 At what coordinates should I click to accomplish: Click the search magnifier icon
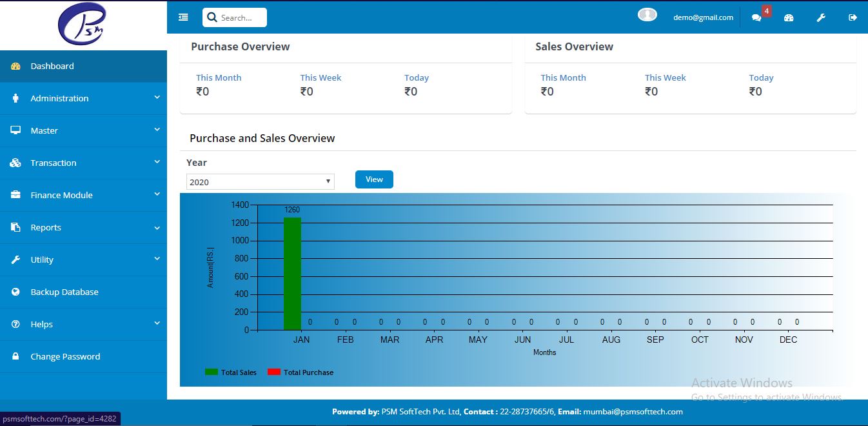pyautogui.click(x=212, y=17)
